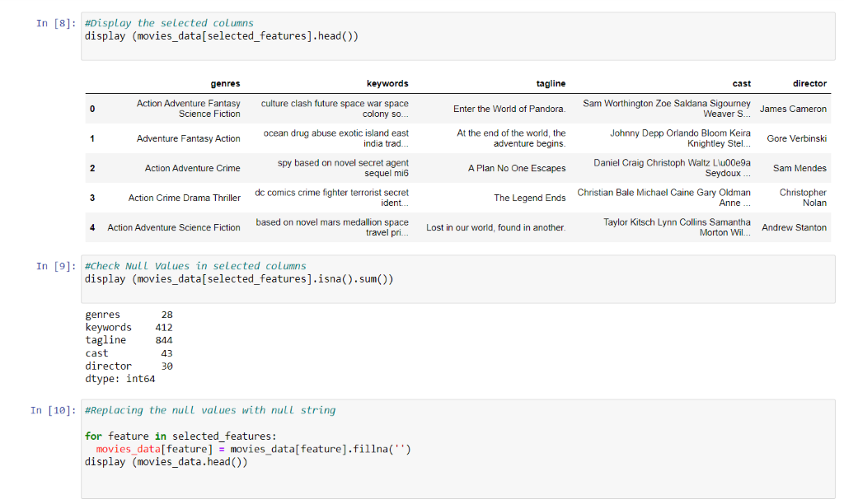Click the 'director' column header

(809, 83)
